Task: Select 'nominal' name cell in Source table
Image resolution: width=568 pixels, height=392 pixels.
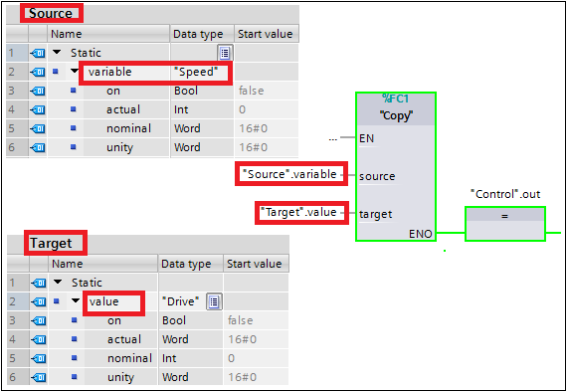Action: (x=126, y=128)
